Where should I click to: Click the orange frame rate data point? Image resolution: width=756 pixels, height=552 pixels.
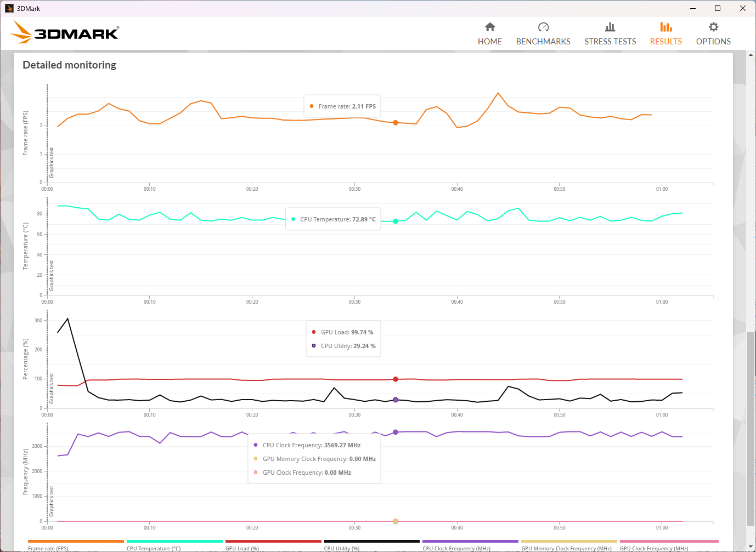pyautogui.click(x=396, y=123)
